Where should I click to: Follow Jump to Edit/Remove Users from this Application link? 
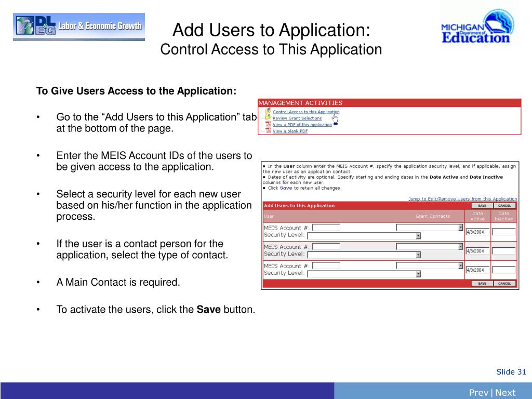coord(463,199)
